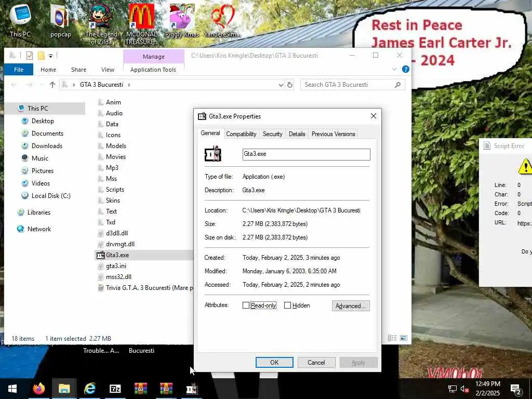Open the notification center icon
Image resolution: width=532 pixels, height=399 pixels.
click(x=516, y=389)
